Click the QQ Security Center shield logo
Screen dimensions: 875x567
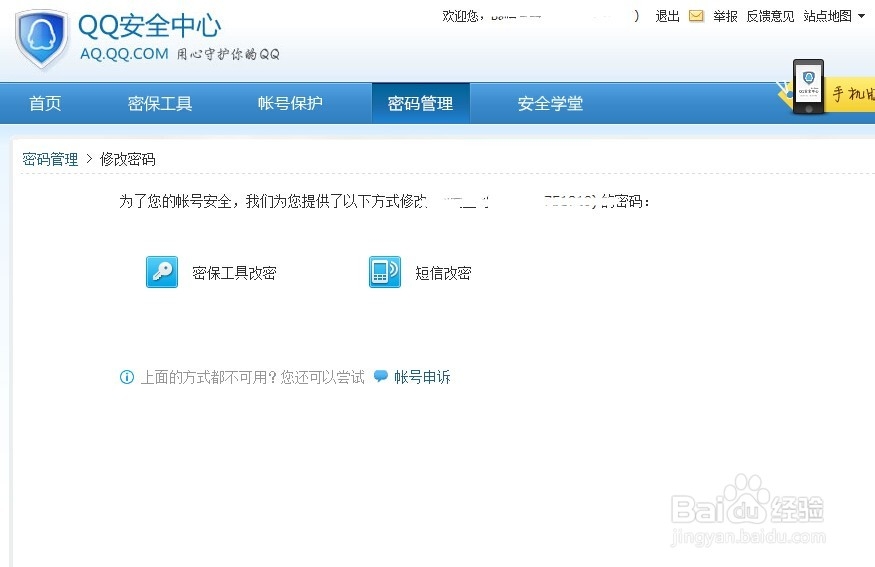42,39
